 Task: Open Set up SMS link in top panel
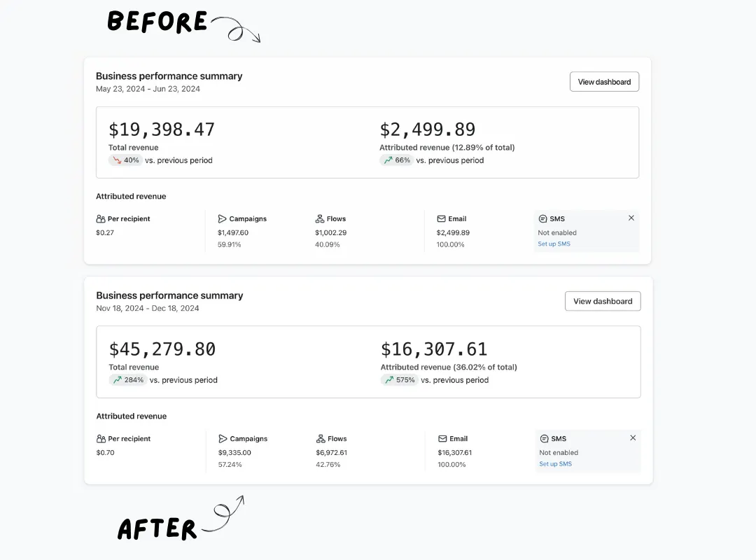554,244
